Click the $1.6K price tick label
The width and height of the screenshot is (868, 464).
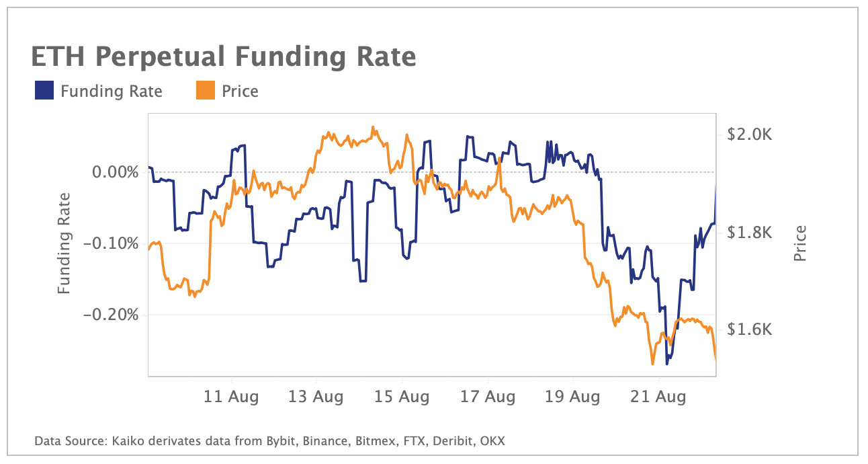tap(750, 330)
